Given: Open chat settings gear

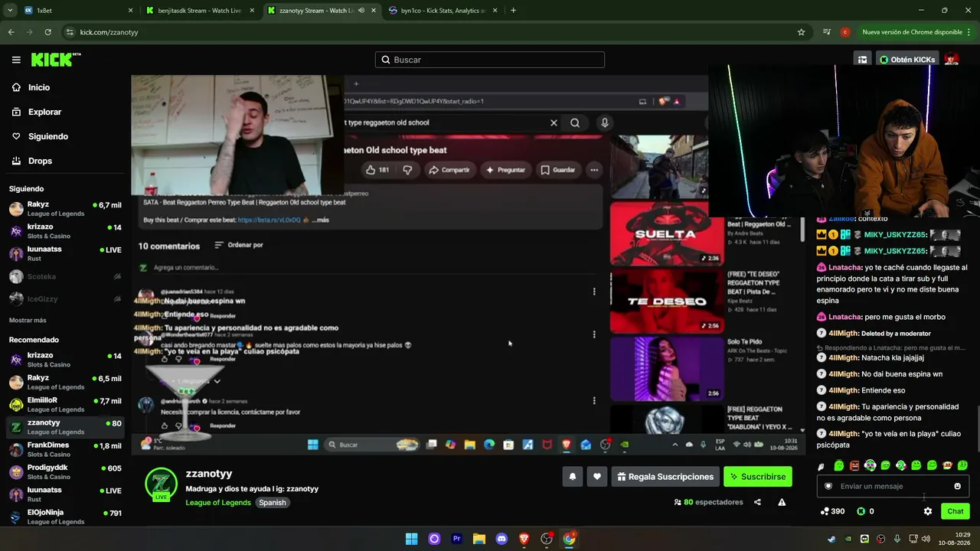Looking at the screenshot, I should 928,511.
